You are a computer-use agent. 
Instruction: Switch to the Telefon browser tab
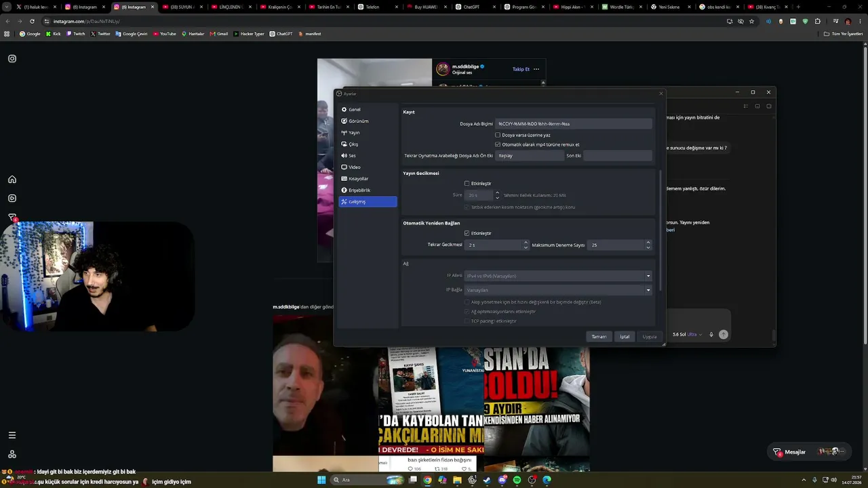click(x=377, y=7)
